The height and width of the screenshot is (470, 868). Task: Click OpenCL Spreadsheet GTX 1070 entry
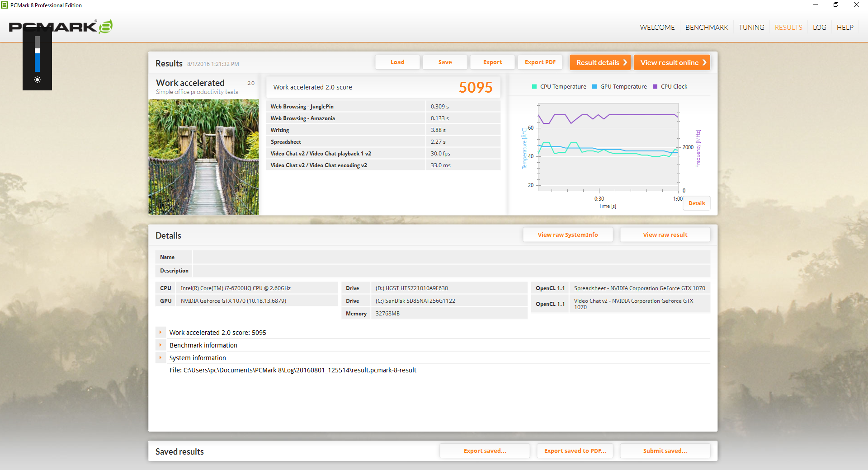(639, 288)
